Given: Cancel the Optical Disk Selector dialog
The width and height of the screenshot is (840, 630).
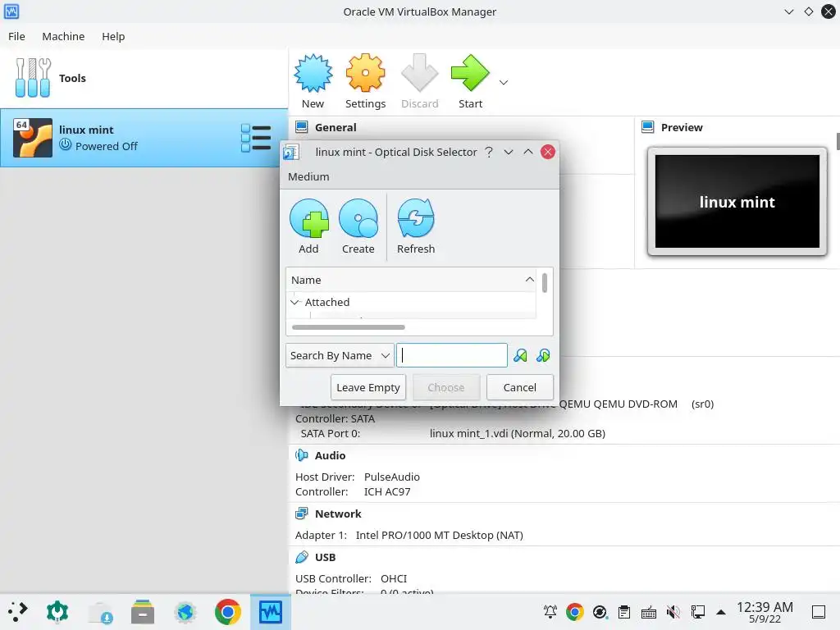Looking at the screenshot, I should [519, 387].
